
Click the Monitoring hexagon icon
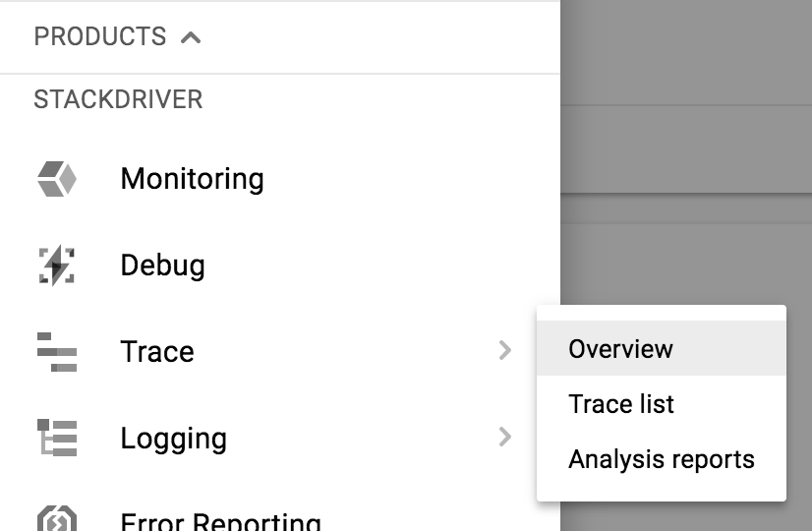point(56,179)
